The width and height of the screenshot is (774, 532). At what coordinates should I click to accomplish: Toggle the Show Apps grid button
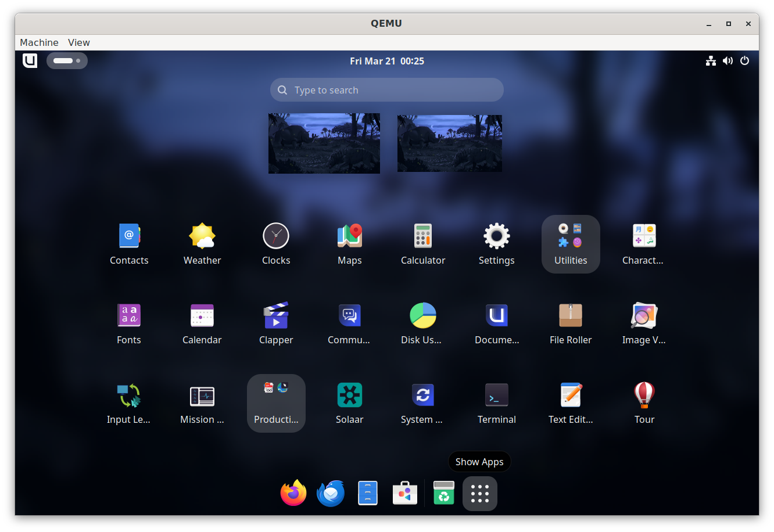480,494
